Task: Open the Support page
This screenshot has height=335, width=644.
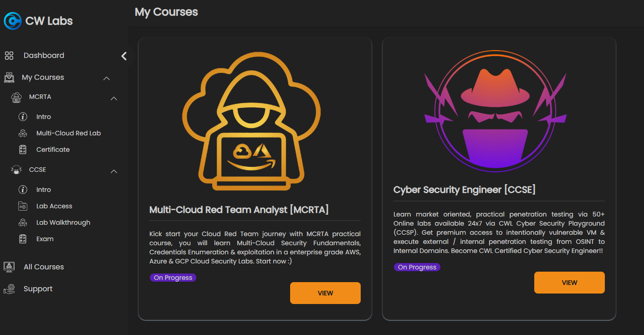Action: pyautogui.click(x=38, y=289)
